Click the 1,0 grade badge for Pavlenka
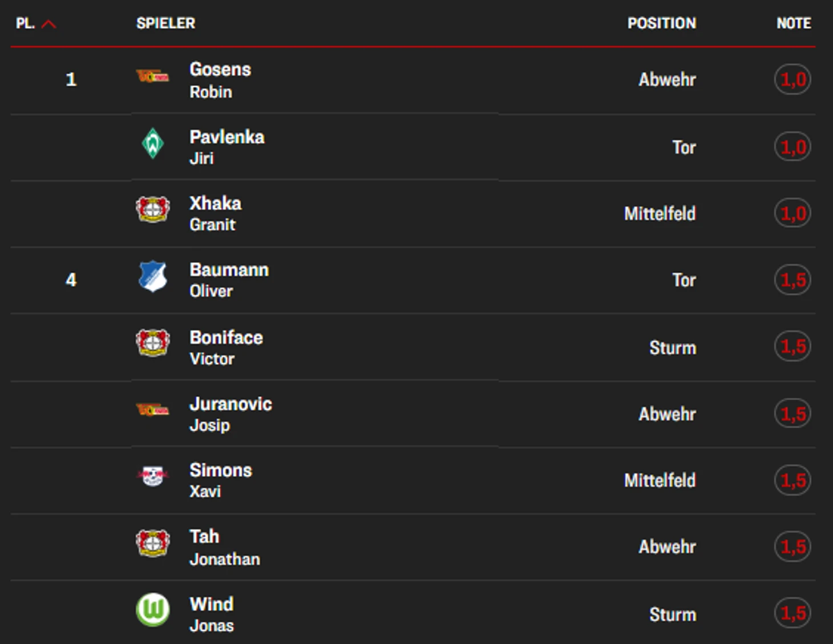The image size is (833, 644). pos(792,147)
